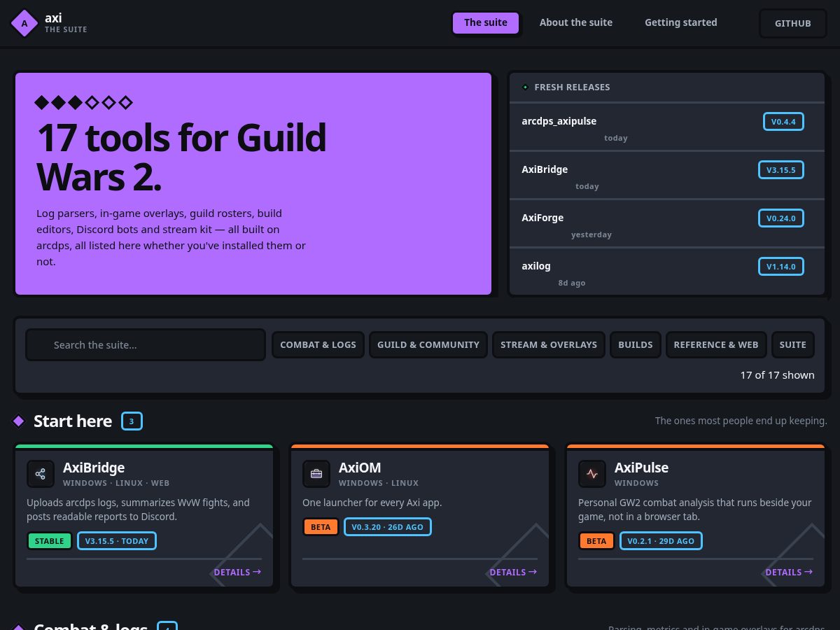Click the 'Start here' section heading
The image size is (840, 630).
tap(73, 421)
